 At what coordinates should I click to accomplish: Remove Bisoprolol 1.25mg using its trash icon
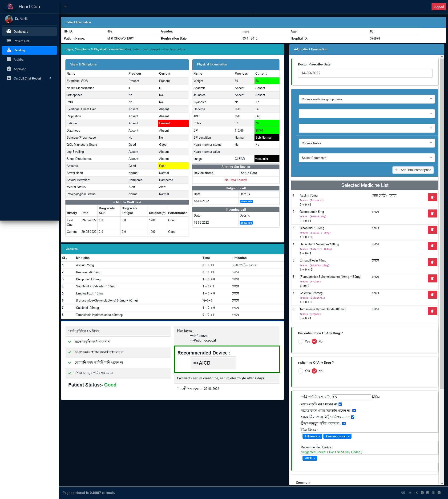pos(432,230)
